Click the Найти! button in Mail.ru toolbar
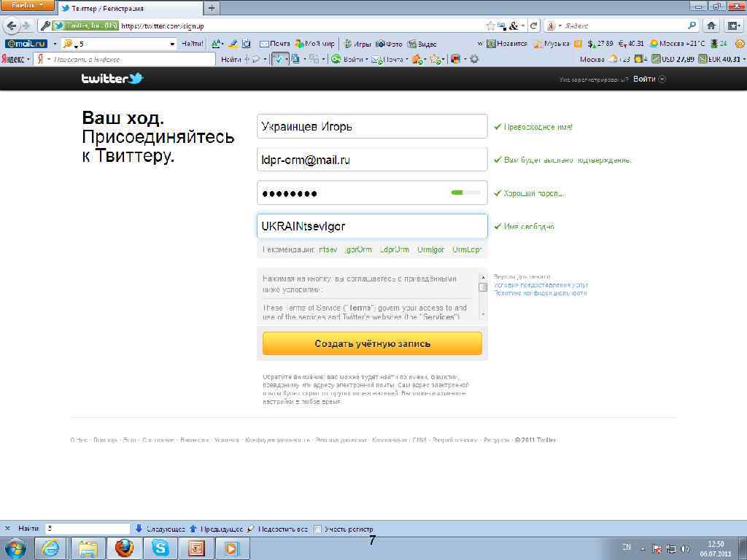Screen dimensions: 747x560 click(x=193, y=44)
